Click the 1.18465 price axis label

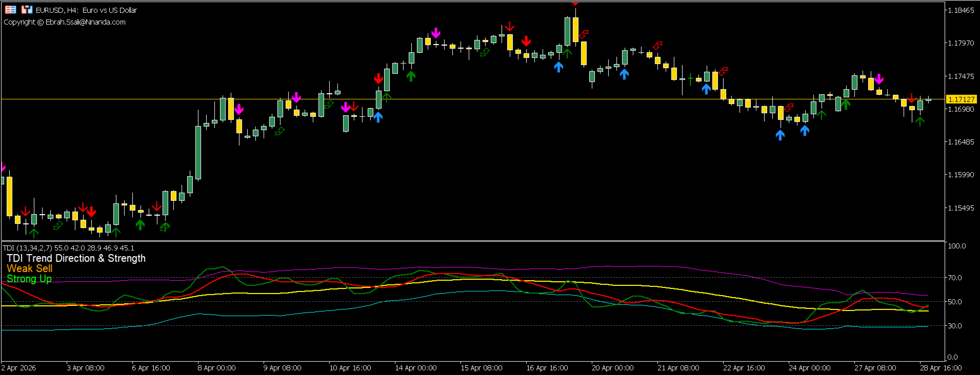pos(961,10)
